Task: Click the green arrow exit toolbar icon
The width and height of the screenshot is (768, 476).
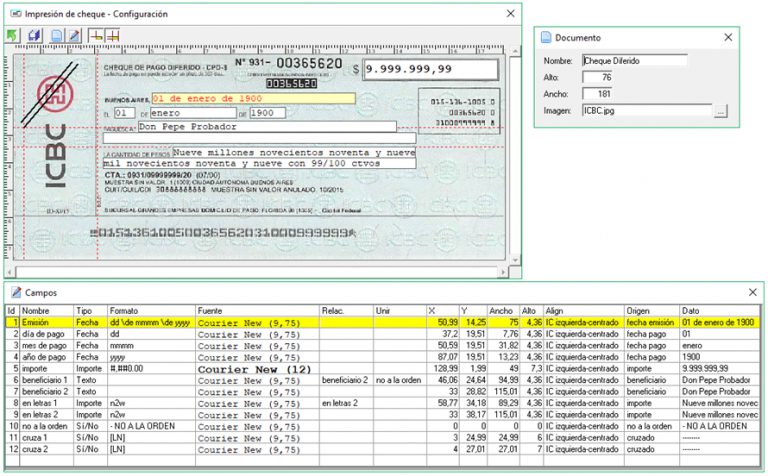Action: tap(12, 35)
